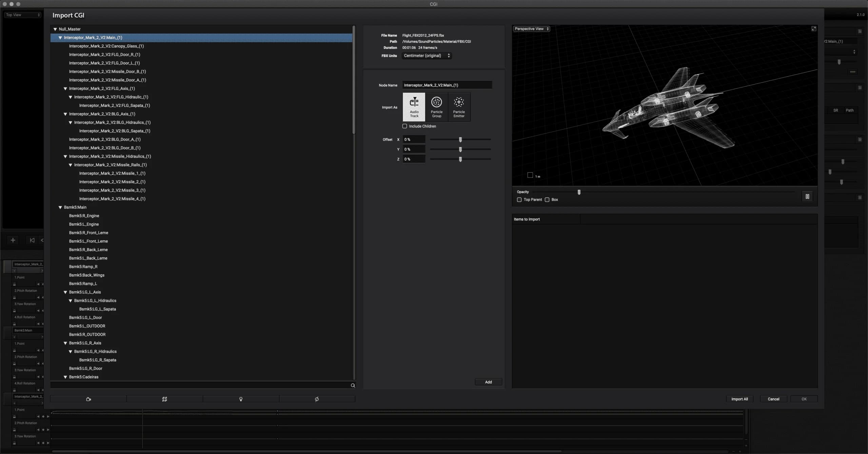
Task: Expand the Perspective View to fullscreen
Action: point(813,29)
